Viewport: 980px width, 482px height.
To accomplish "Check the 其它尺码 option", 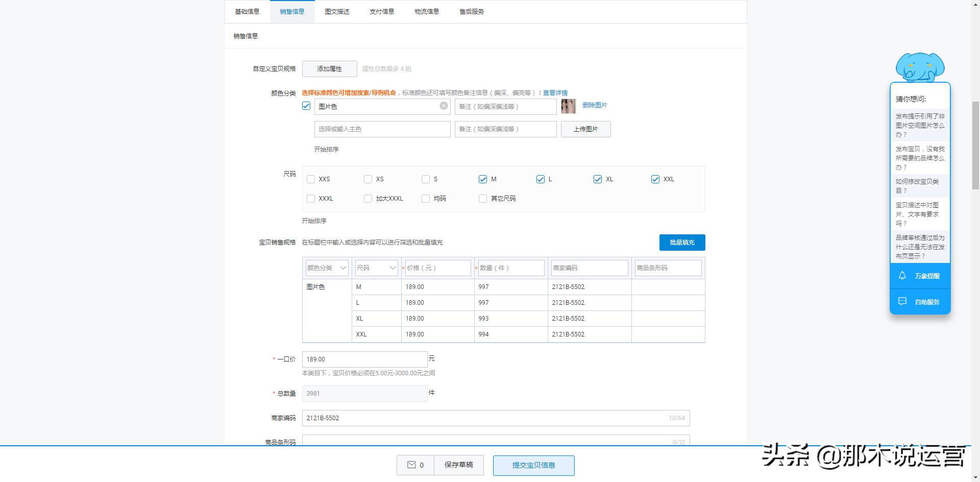I will click(x=482, y=199).
